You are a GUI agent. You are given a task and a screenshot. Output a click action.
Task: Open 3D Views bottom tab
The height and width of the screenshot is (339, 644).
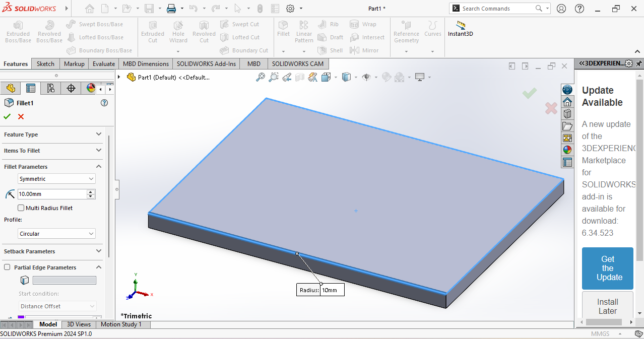tap(79, 324)
